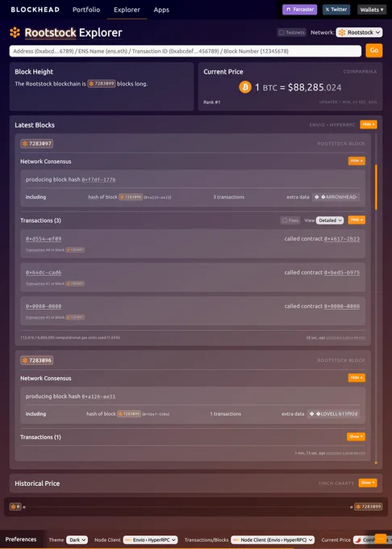
Task: Click '3 transactions' text
Action: point(229,197)
